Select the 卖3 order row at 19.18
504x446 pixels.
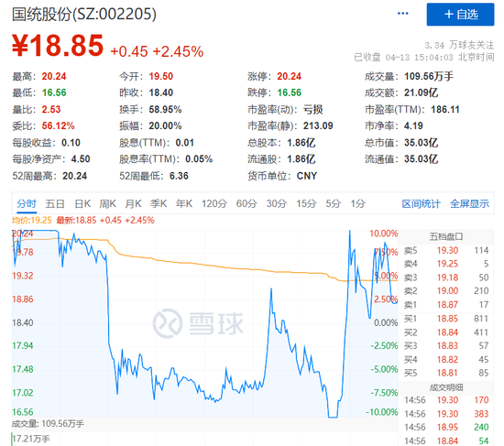point(446,277)
